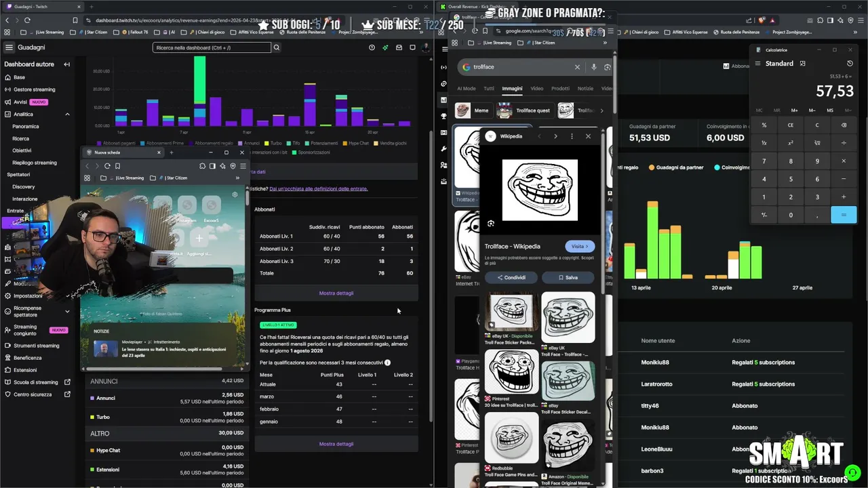The height and width of the screenshot is (488, 868).
Task: Switch to Google Notizie tab
Action: coord(585,89)
